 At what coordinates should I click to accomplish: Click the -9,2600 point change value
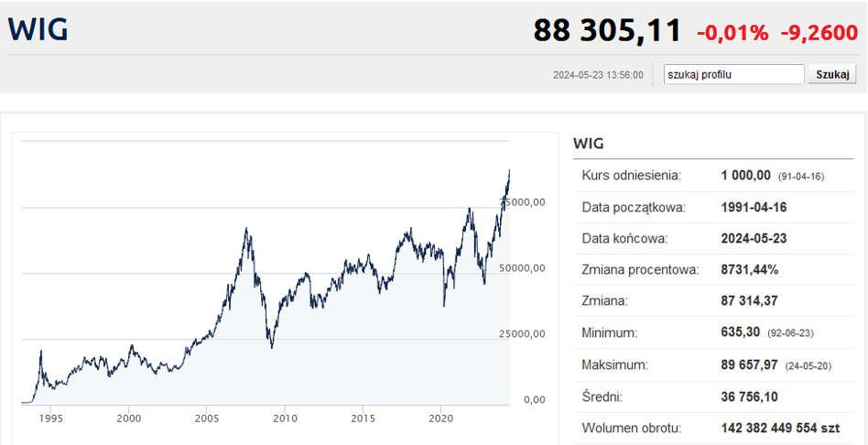(819, 33)
